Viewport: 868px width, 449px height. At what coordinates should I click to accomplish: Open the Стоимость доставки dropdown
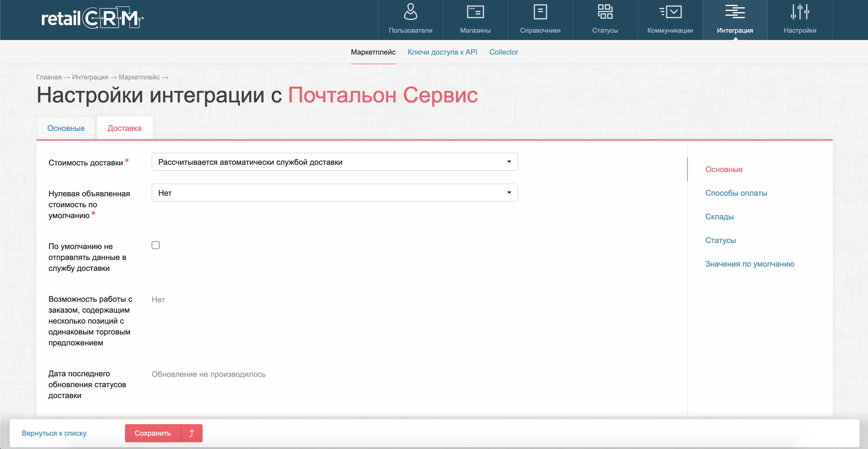point(334,162)
